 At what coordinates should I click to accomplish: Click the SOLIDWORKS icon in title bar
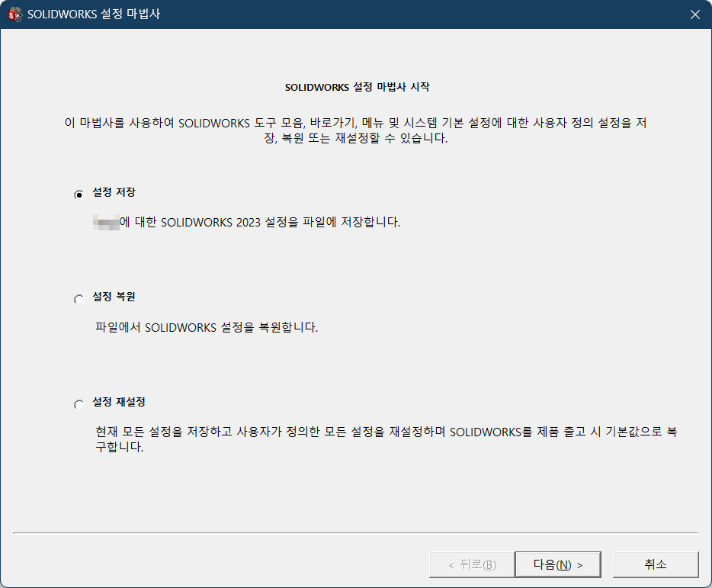15,14
